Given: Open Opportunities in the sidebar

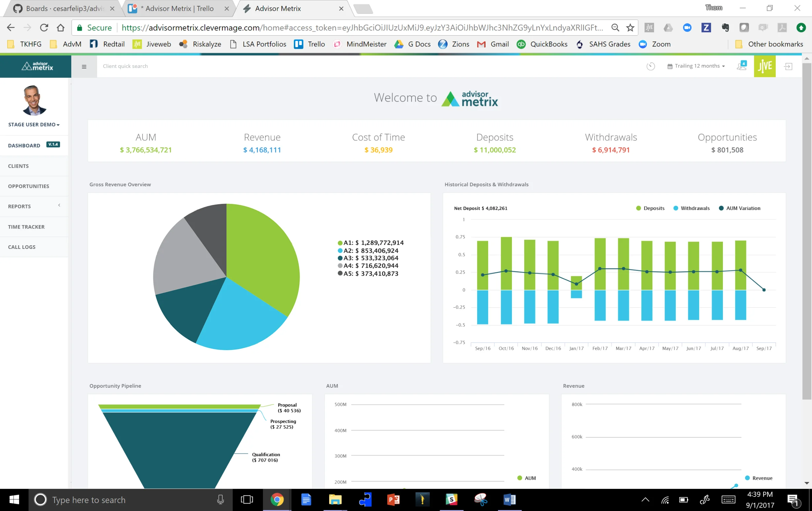Looking at the screenshot, I should (34, 186).
